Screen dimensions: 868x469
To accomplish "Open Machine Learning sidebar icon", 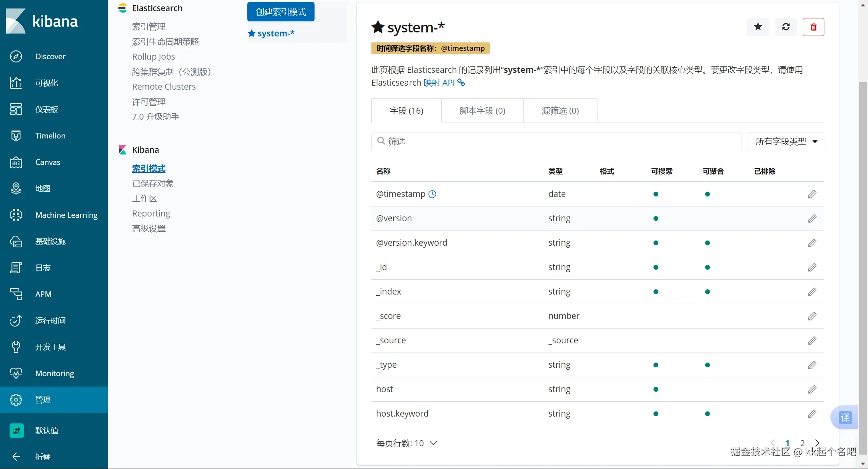I will click(16, 215).
